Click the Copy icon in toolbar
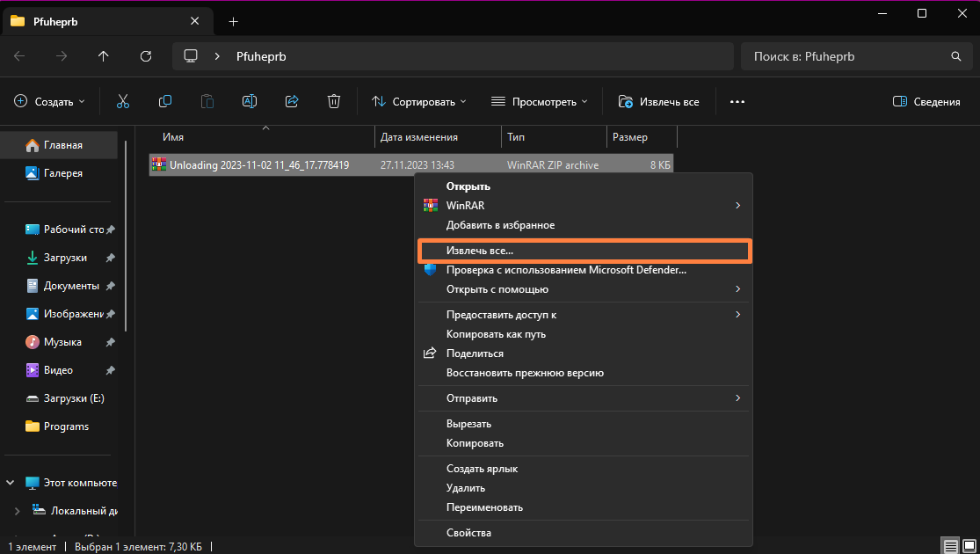This screenshot has width=980, height=554. (165, 101)
